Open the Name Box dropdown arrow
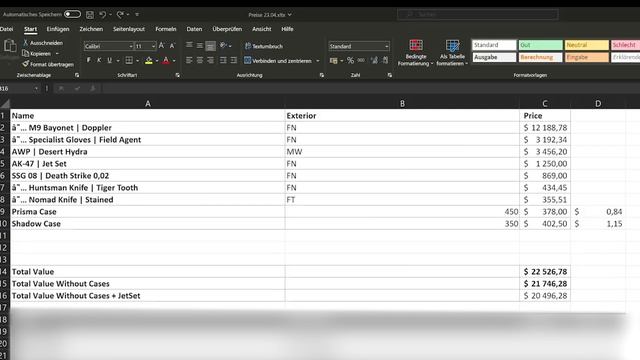 36,88
